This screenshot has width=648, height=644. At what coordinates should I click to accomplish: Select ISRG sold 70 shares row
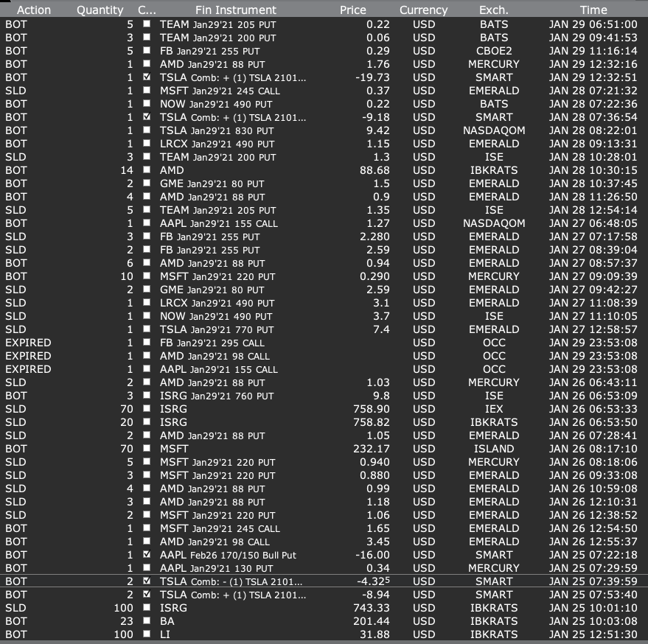click(x=324, y=409)
